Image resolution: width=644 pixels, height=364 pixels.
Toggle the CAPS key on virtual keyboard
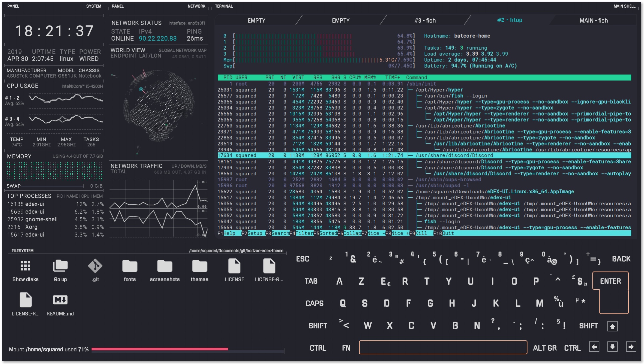[x=314, y=303]
